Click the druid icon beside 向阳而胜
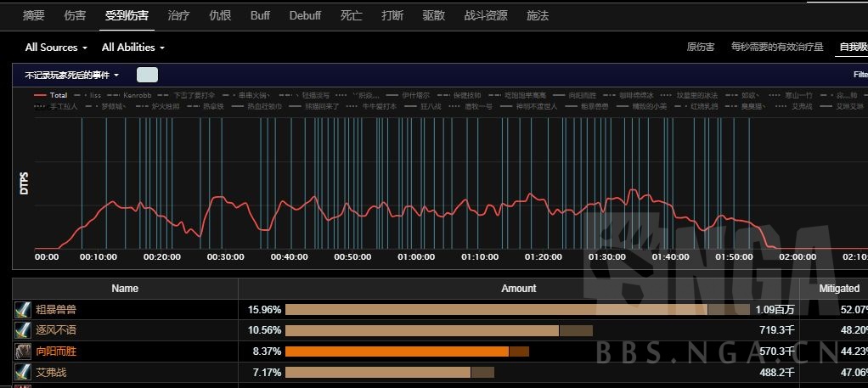 pyautogui.click(x=23, y=351)
